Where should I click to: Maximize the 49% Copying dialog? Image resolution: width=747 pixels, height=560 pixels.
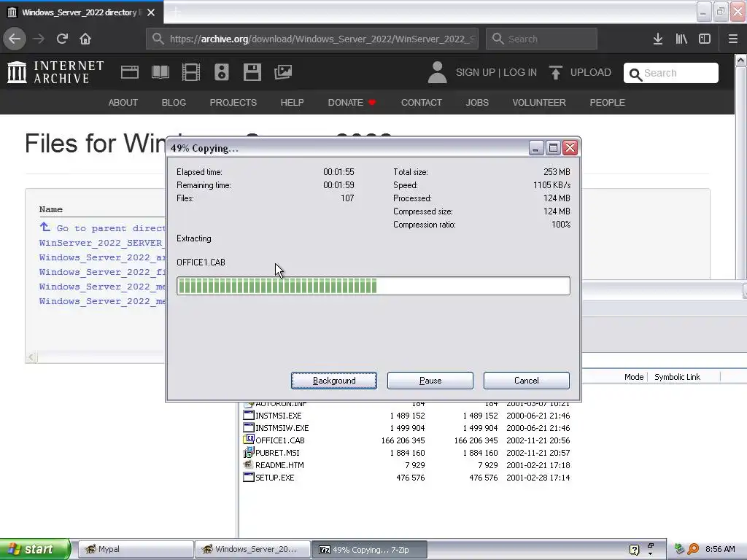553,148
